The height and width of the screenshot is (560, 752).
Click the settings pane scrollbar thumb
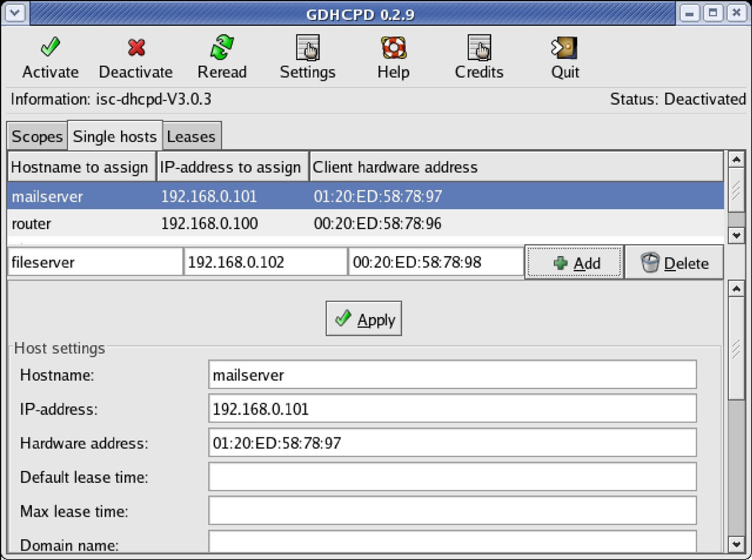coord(736,348)
